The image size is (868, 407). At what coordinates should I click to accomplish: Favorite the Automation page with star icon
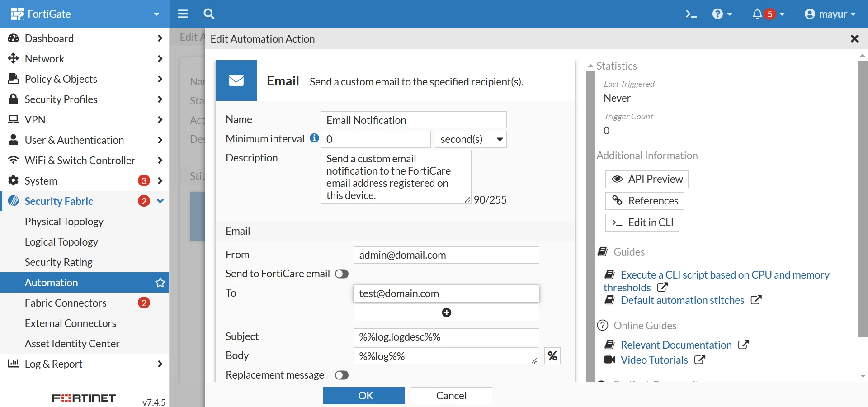click(160, 283)
